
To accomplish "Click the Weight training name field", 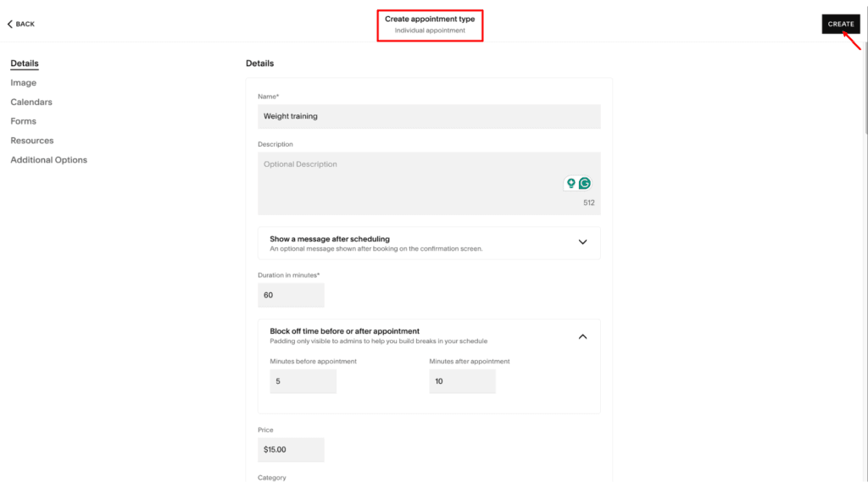I will 429,116.
